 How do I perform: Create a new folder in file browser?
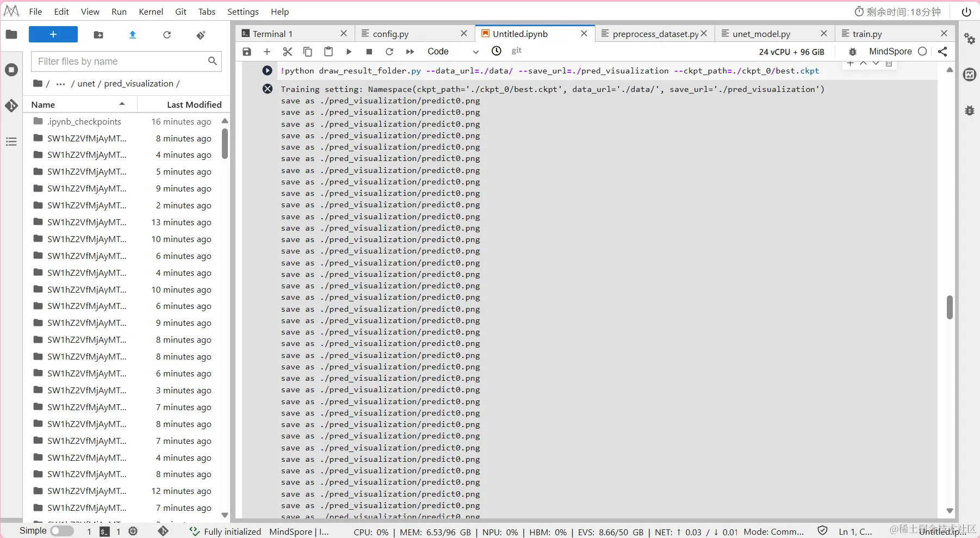98,35
